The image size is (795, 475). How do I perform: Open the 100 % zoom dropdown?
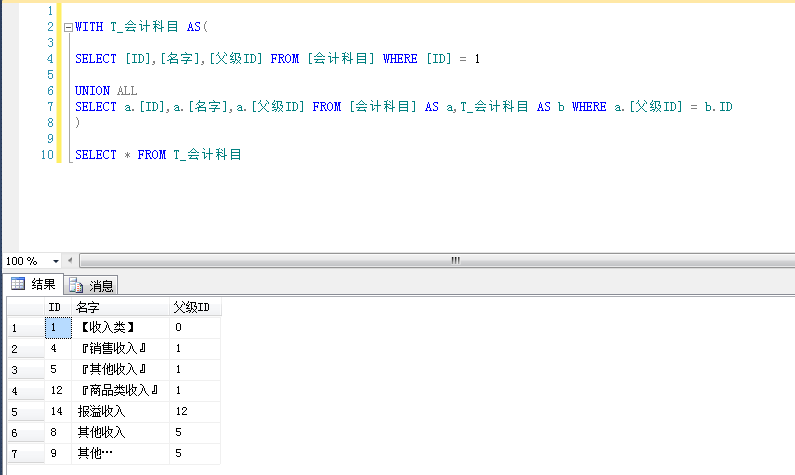pos(56,261)
